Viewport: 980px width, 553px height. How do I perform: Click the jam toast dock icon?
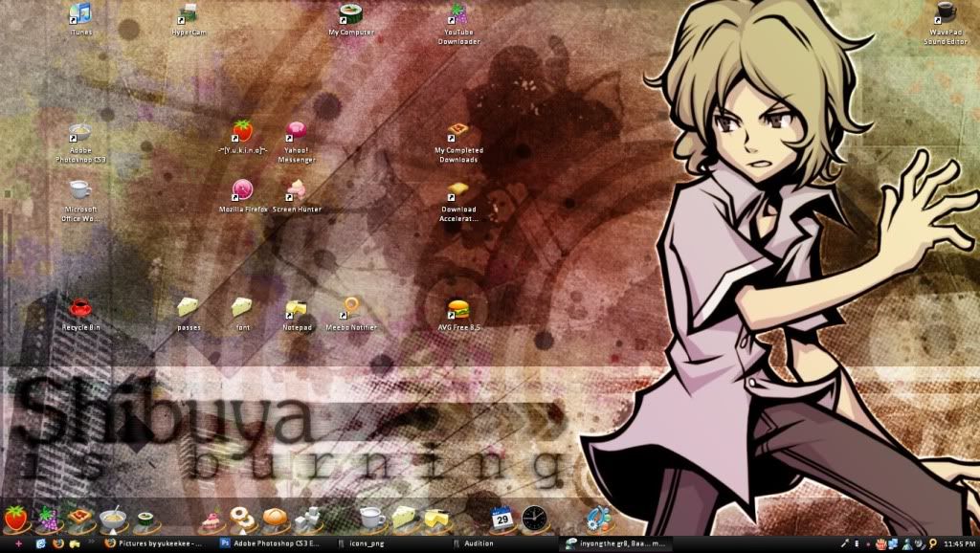[x=80, y=519]
